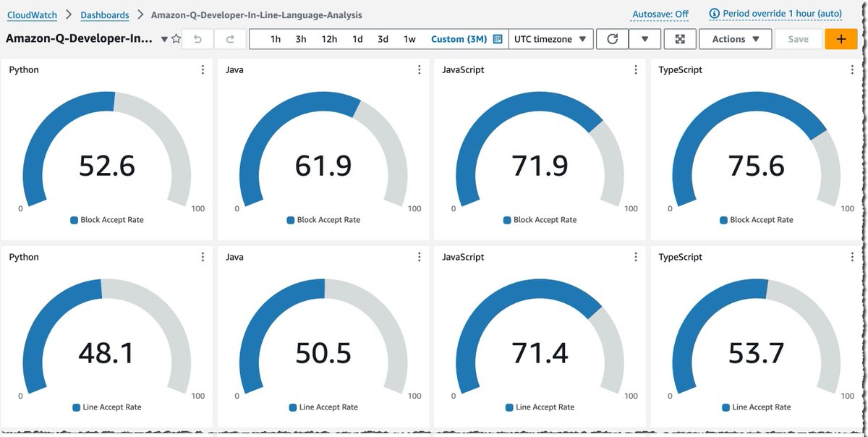The width and height of the screenshot is (868, 437).
Task: Go to the Dashboards breadcrumb link
Action: tap(105, 14)
